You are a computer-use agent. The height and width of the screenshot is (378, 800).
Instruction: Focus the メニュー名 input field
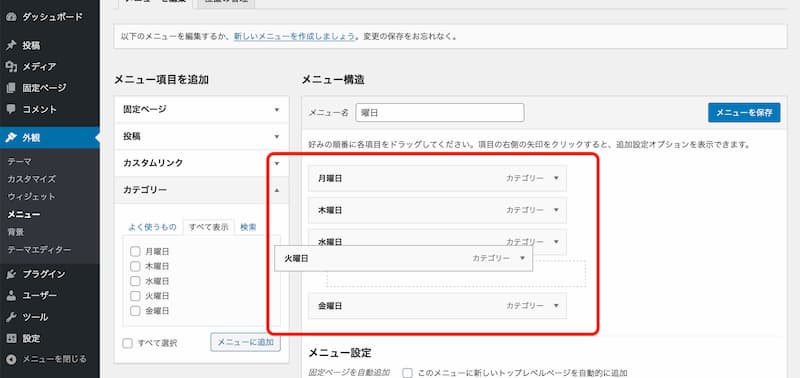coord(440,113)
